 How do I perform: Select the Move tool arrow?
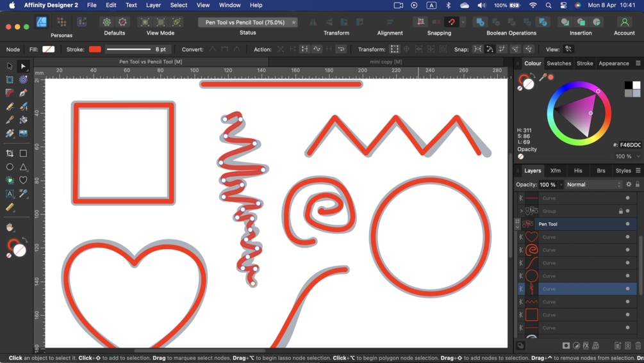pos(10,66)
